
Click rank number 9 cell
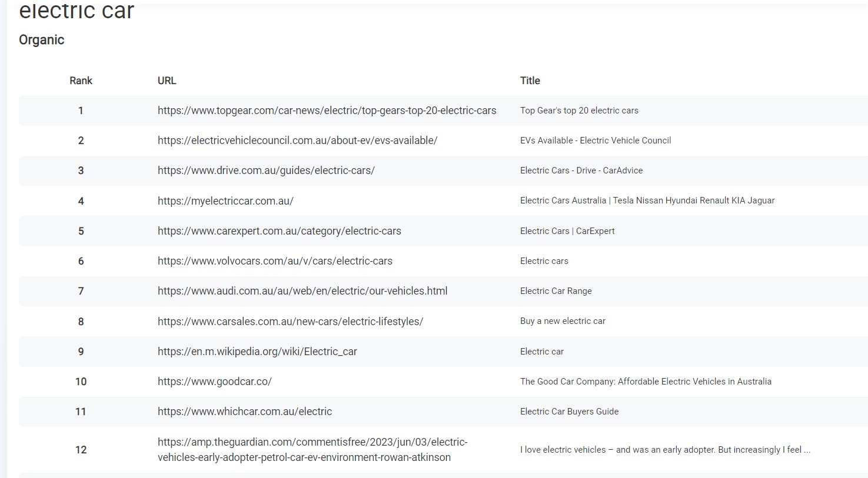coord(81,352)
